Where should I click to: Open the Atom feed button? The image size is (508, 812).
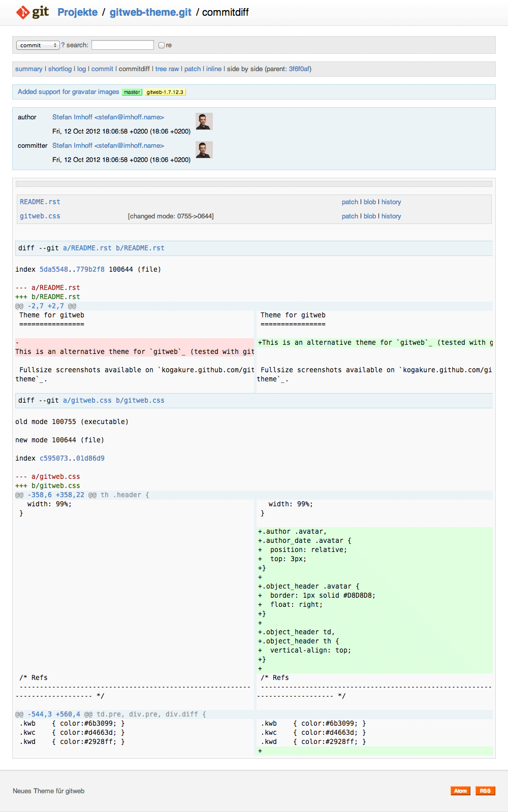(x=460, y=791)
